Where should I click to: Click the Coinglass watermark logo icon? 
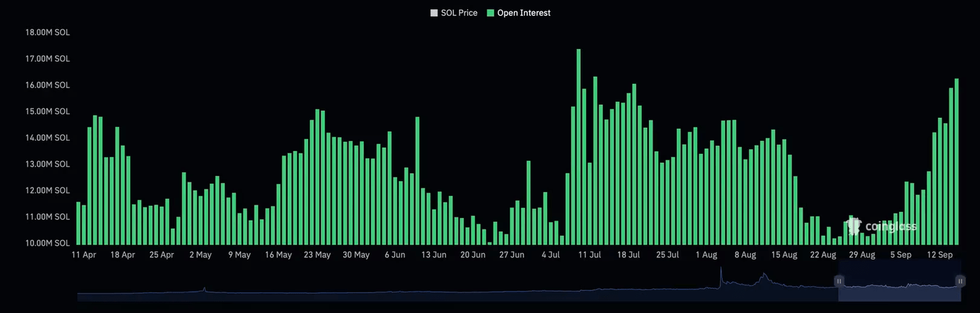point(852,226)
